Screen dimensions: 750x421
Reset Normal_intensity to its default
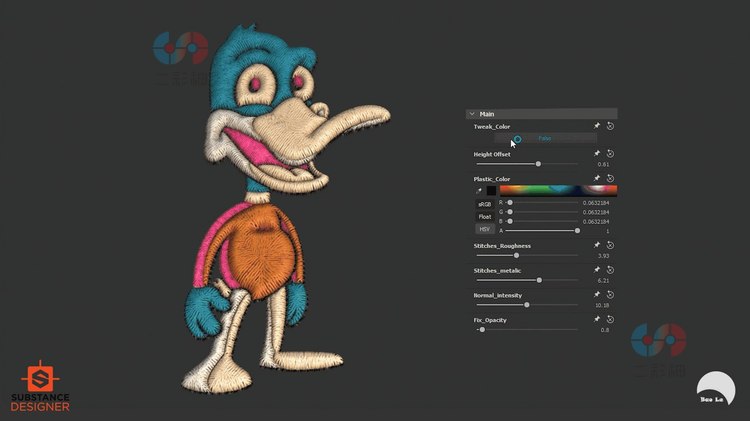click(x=610, y=295)
